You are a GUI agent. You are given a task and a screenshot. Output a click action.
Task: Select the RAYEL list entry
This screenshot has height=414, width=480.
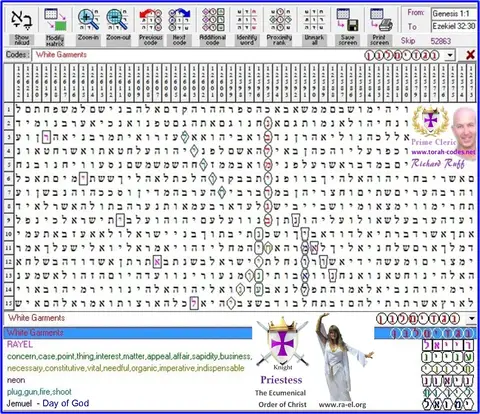point(20,344)
